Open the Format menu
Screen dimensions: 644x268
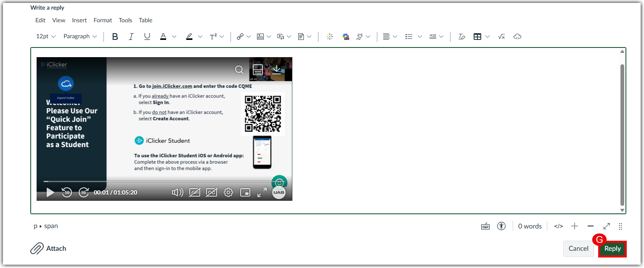coord(103,20)
